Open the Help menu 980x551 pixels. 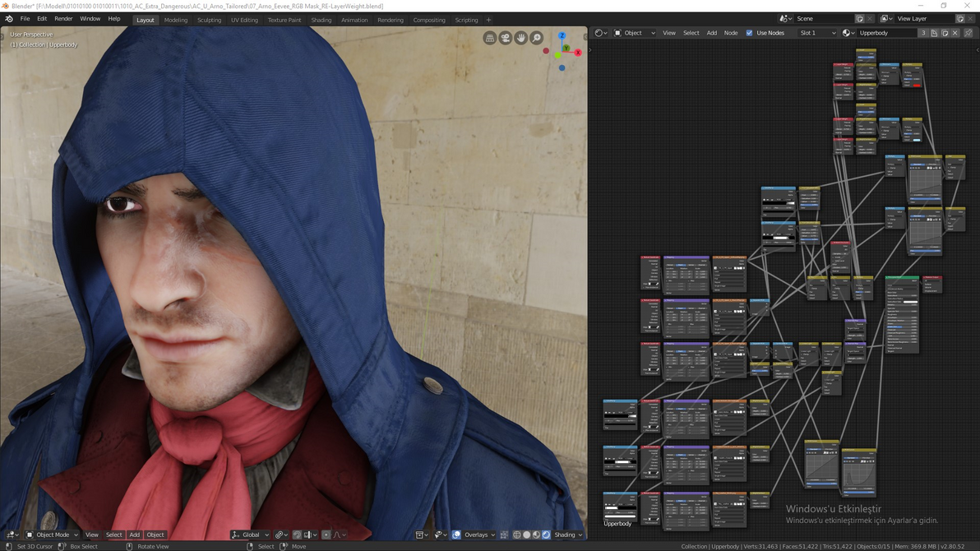(114, 19)
